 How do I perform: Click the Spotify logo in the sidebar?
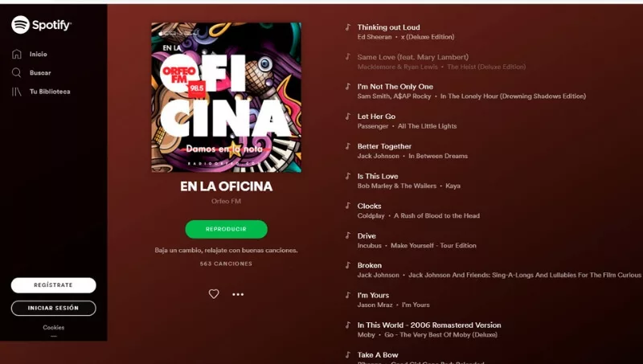[41, 25]
